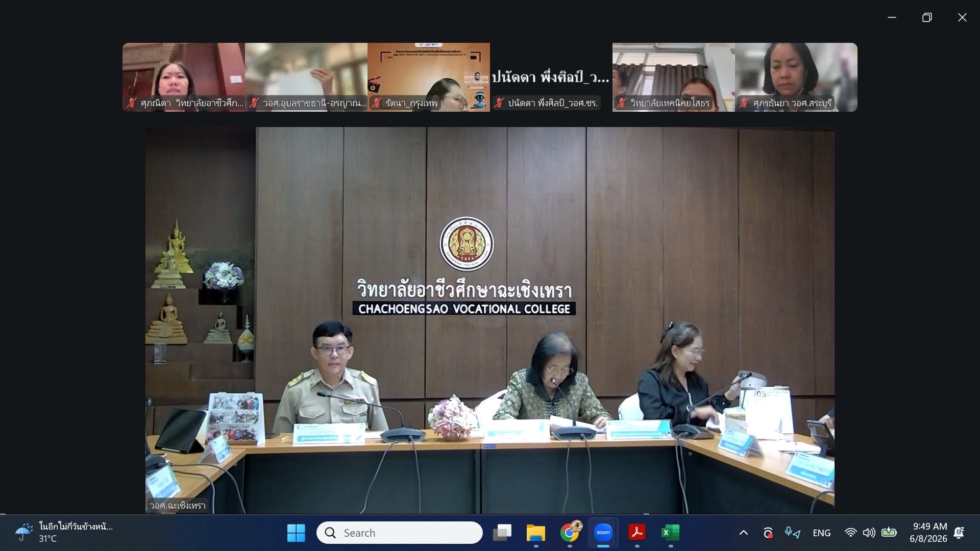Open Task View in taskbar
Image resolution: width=980 pixels, height=551 pixels.
(x=502, y=533)
